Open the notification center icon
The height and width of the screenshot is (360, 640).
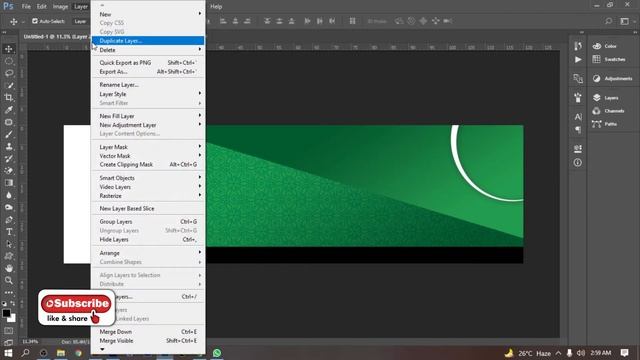[x=624, y=353]
